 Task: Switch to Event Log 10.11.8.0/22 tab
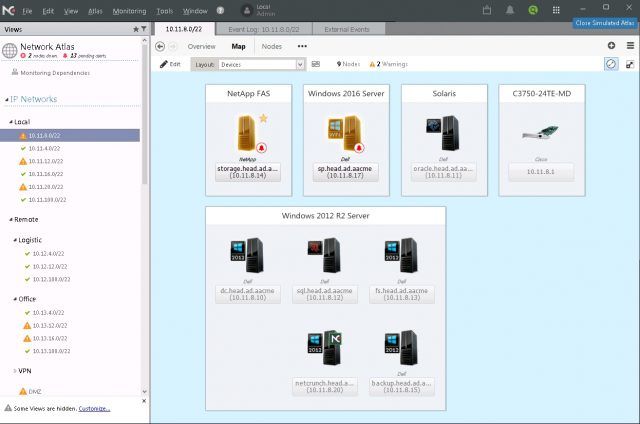point(264,29)
